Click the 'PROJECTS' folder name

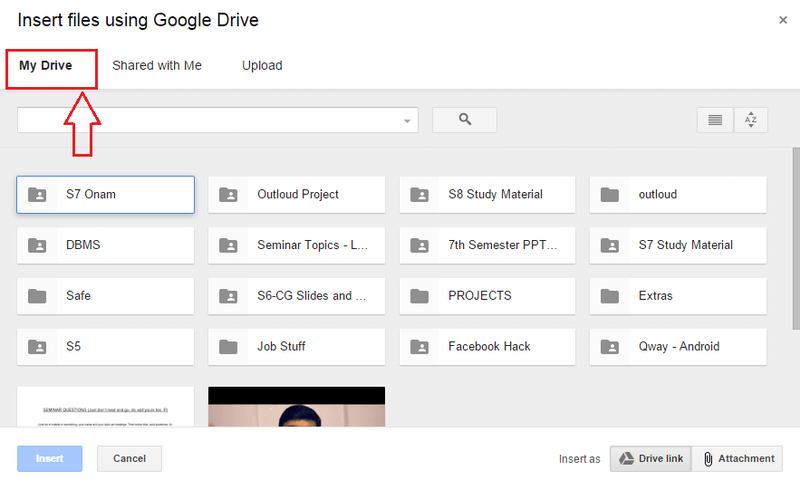pyautogui.click(x=480, y=296)
